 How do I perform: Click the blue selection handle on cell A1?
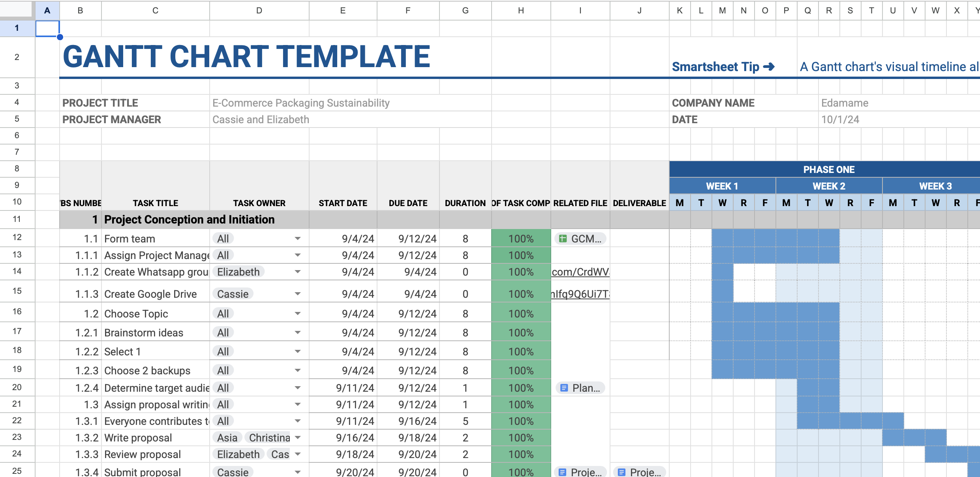point(60,37)
